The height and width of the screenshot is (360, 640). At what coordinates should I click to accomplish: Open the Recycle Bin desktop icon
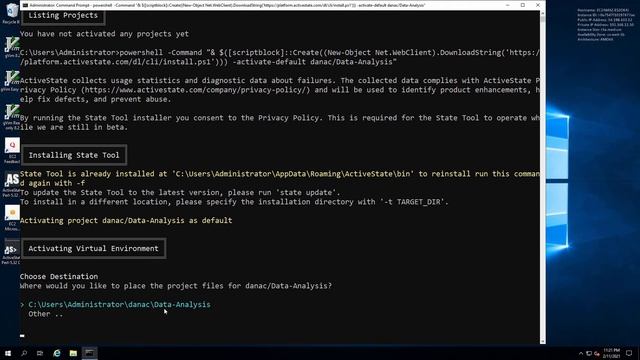point(11,13)
